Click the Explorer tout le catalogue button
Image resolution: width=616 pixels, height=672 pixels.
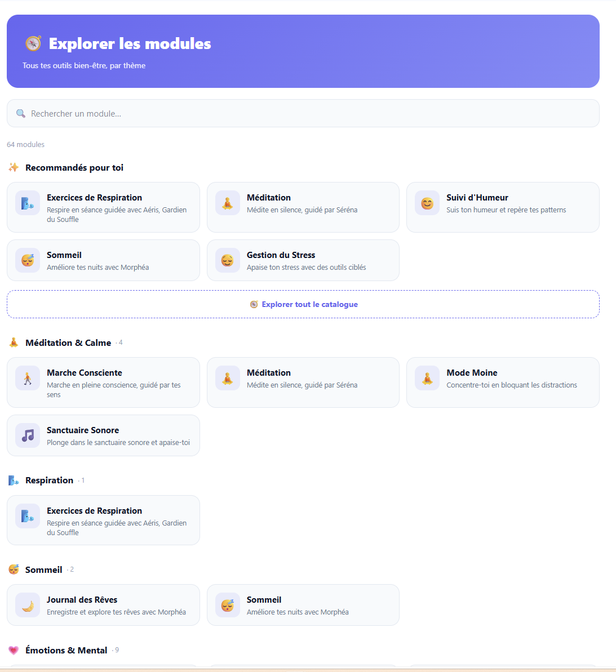pos(303,304)
